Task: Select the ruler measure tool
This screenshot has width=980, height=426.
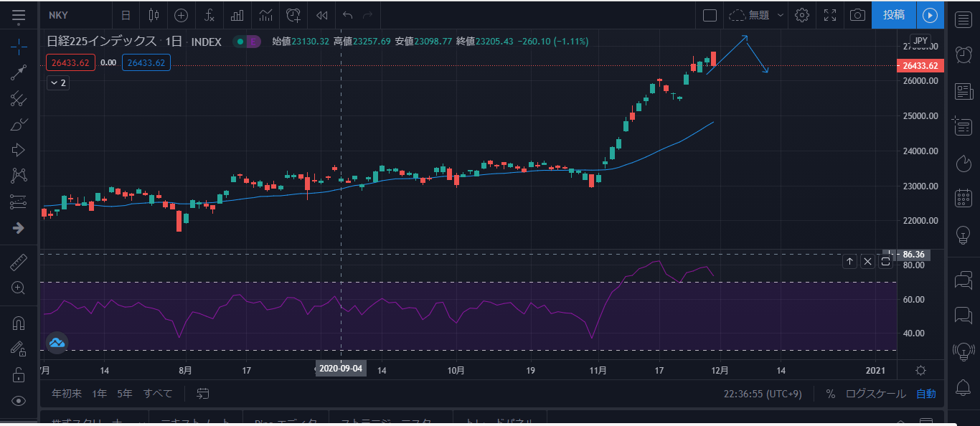Action: [x=19, y=262]
